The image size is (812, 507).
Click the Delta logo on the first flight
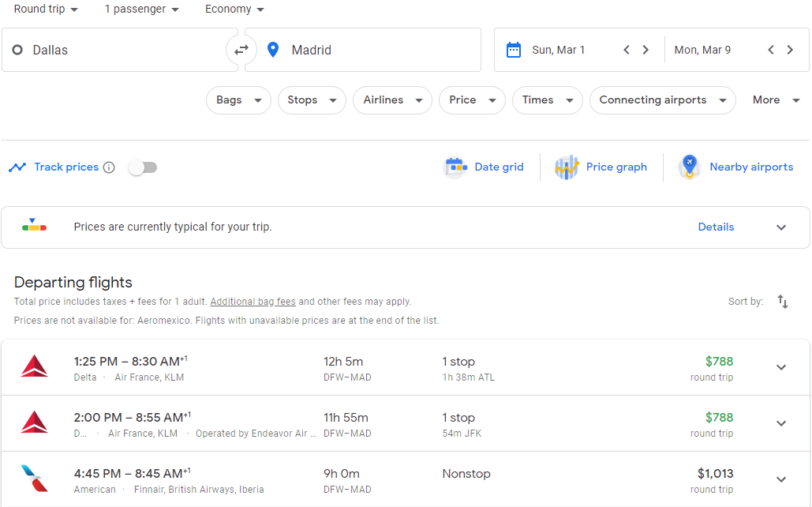(36, 366)
